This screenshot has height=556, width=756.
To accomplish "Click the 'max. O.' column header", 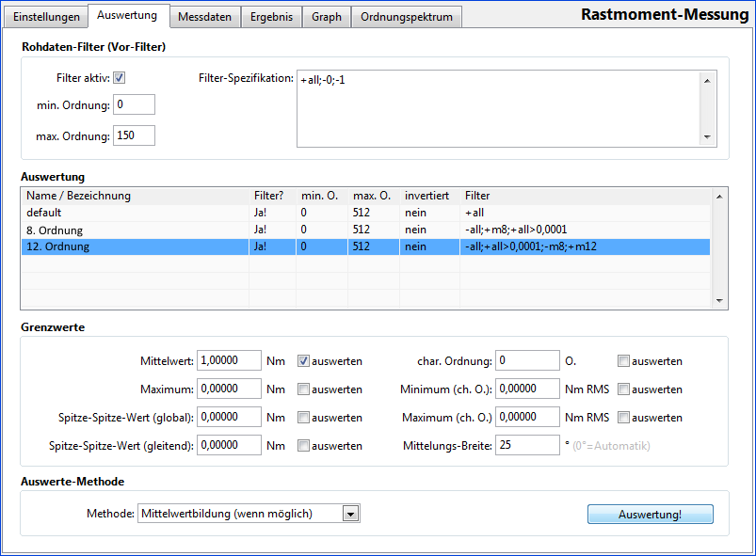I will point(373,196).
